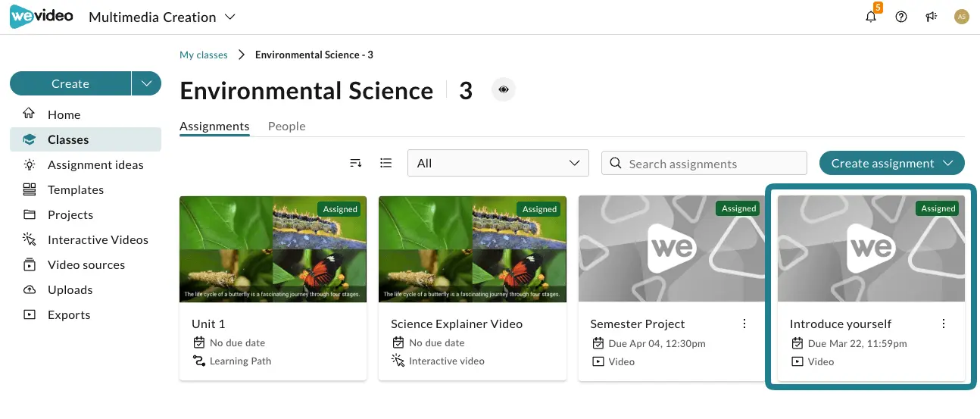Viewport: 980px width, 419px height.
Task: Click the Learning Path icon under Unit 1
Action: coord(199,361)
